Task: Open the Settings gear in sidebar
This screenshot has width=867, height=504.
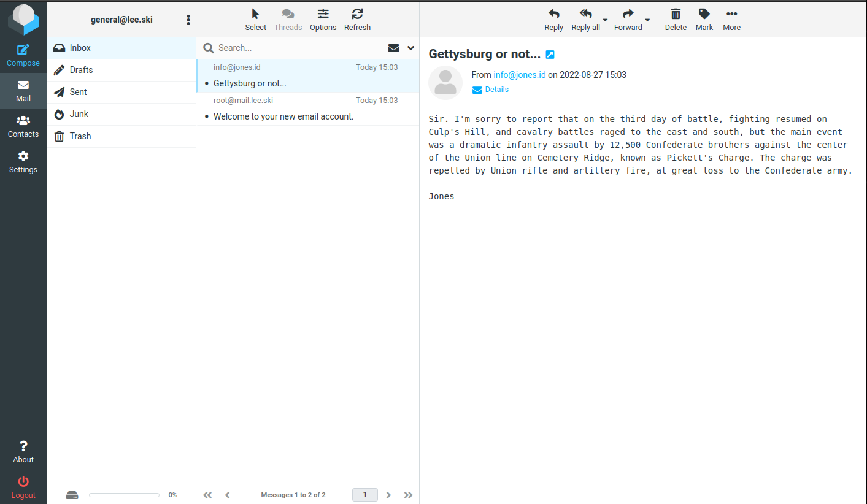Action: point(23,157)
